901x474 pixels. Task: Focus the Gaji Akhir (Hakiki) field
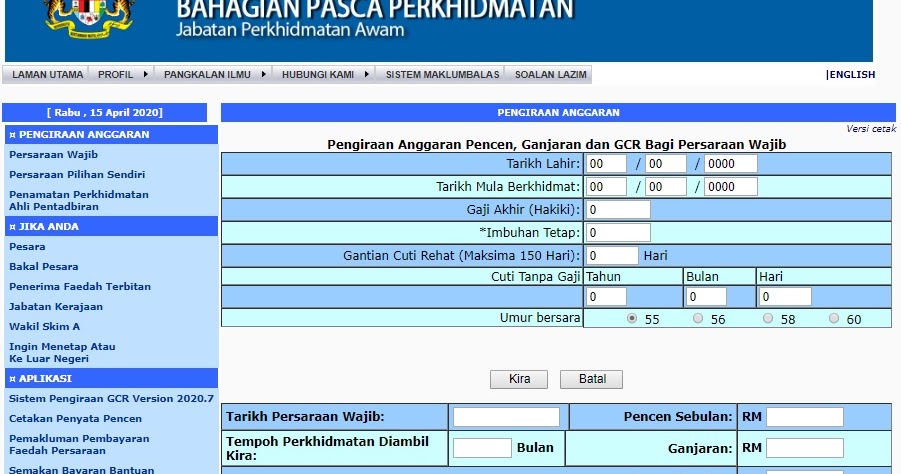coord(618,210)
